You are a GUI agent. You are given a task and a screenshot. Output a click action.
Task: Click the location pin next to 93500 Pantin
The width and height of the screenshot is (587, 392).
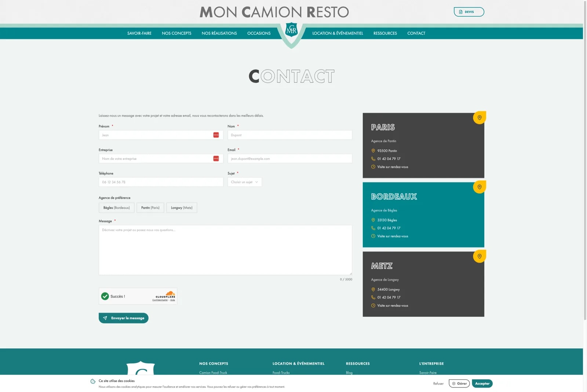pos(373,151)
